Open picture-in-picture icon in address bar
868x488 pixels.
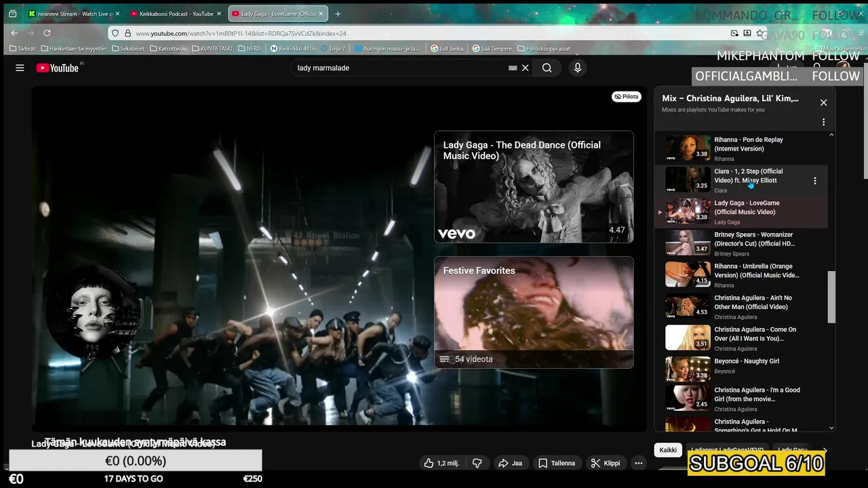[734, 33]
